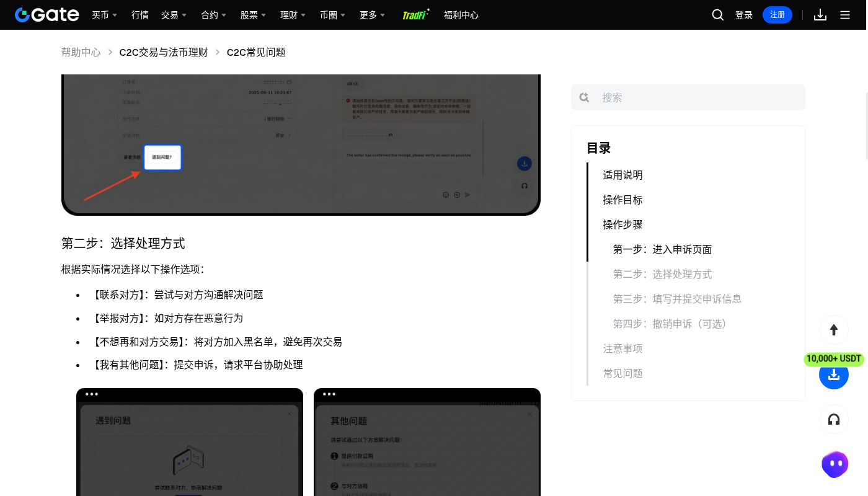Open the purple chatbot assistant icon

(835, 464)
